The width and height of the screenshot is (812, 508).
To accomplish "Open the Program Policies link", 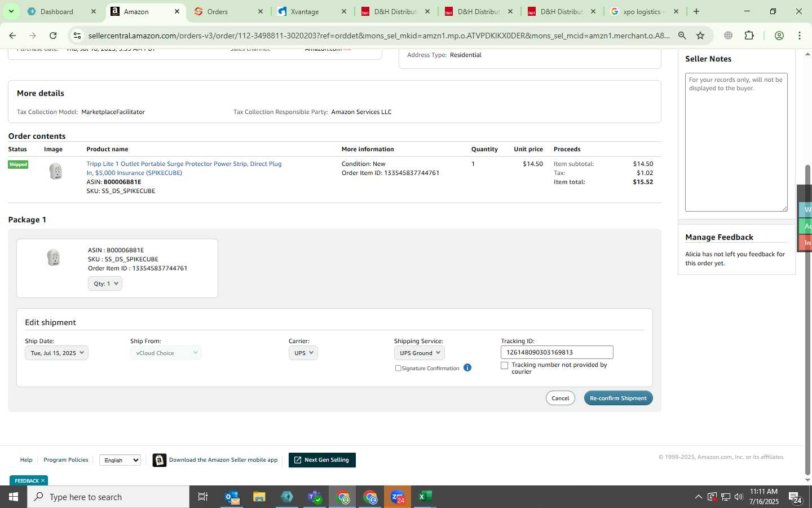I will tap(66, 459).
